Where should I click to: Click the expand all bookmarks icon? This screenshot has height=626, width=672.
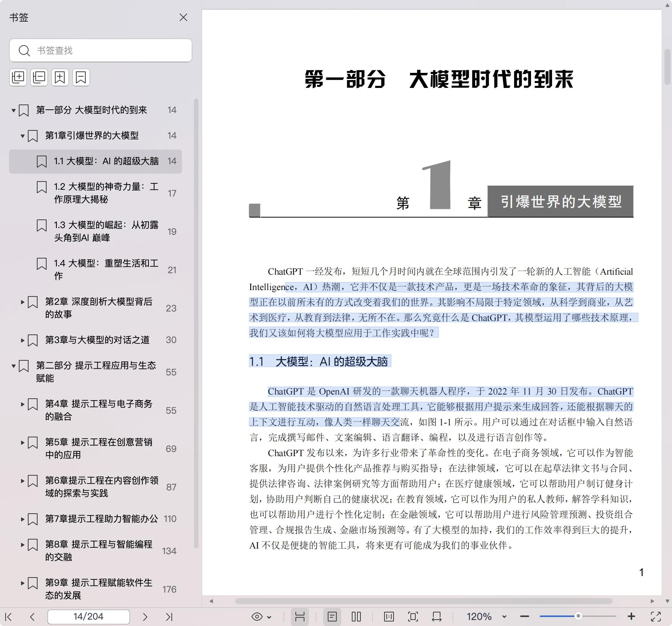point(18,77)
